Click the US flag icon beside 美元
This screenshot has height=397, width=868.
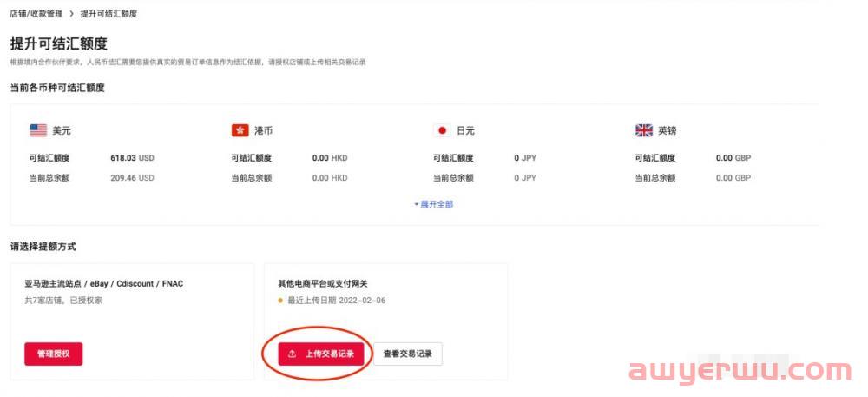[38, 130]
